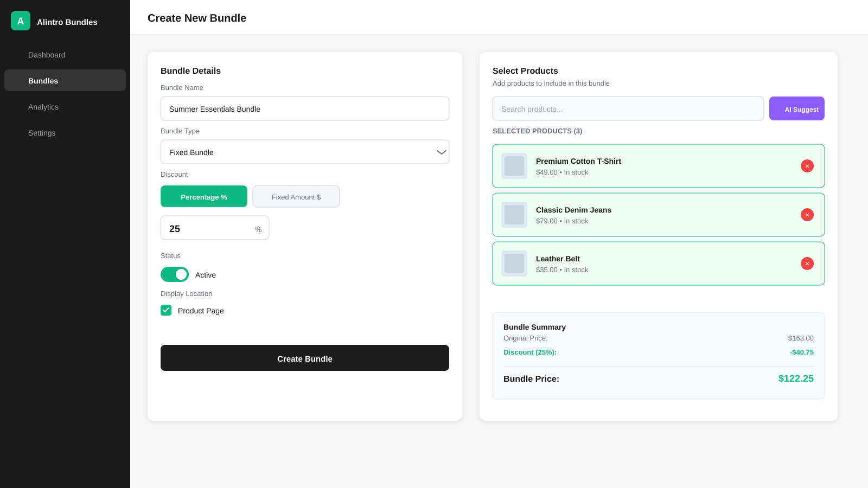Open the Analytics section
This screenshot has height=488, width=868.
(x=43, y=107)
